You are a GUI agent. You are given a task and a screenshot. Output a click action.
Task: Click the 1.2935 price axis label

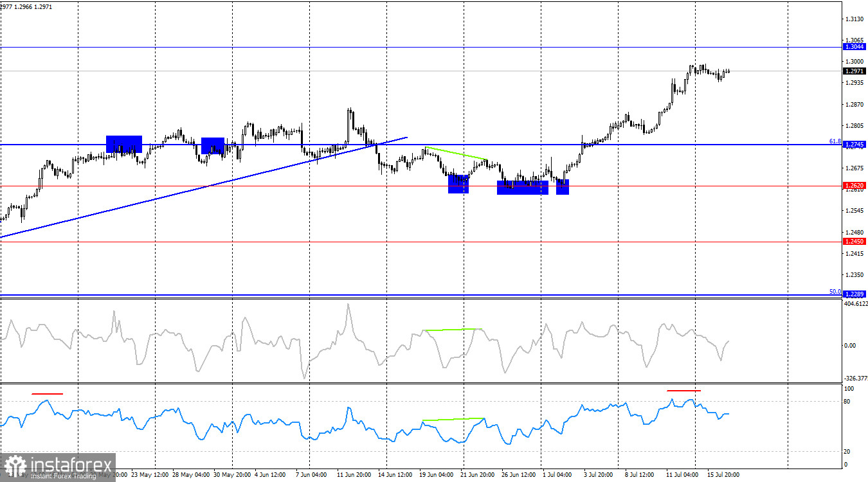point(855,83)
